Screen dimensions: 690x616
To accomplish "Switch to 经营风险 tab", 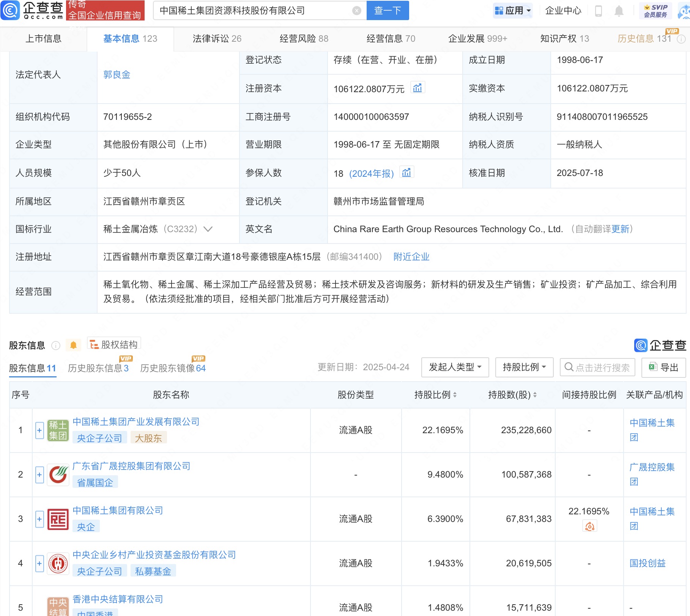I will (x=304, y=39).
